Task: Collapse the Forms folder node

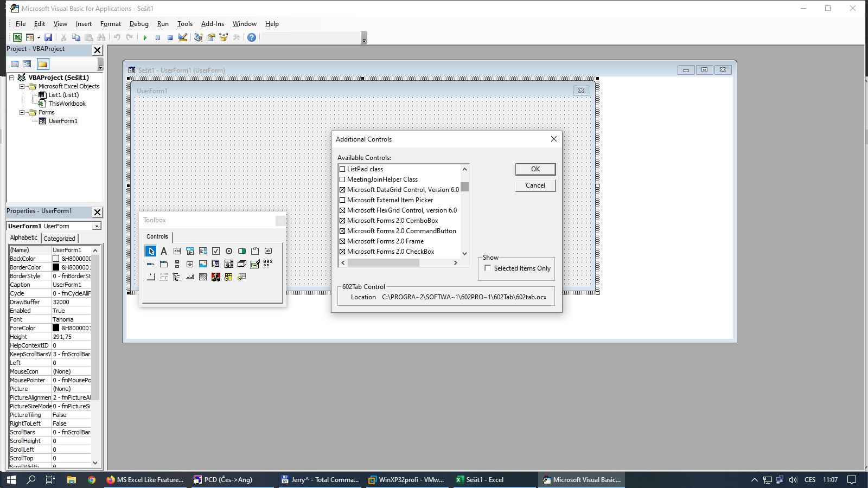Action: point(22,112)
